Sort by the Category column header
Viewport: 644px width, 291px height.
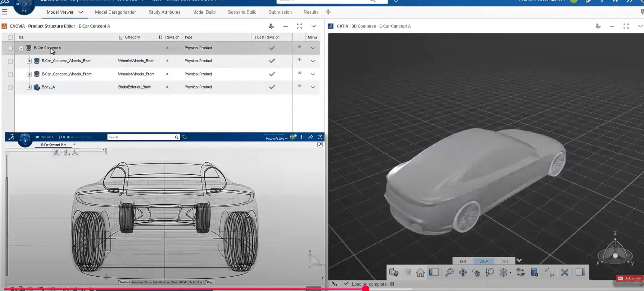pyautogui.click(x=132, y=37)
